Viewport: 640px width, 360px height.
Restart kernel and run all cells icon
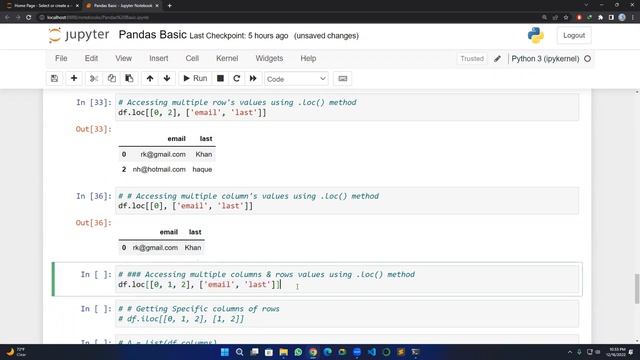tap(253, 78)
